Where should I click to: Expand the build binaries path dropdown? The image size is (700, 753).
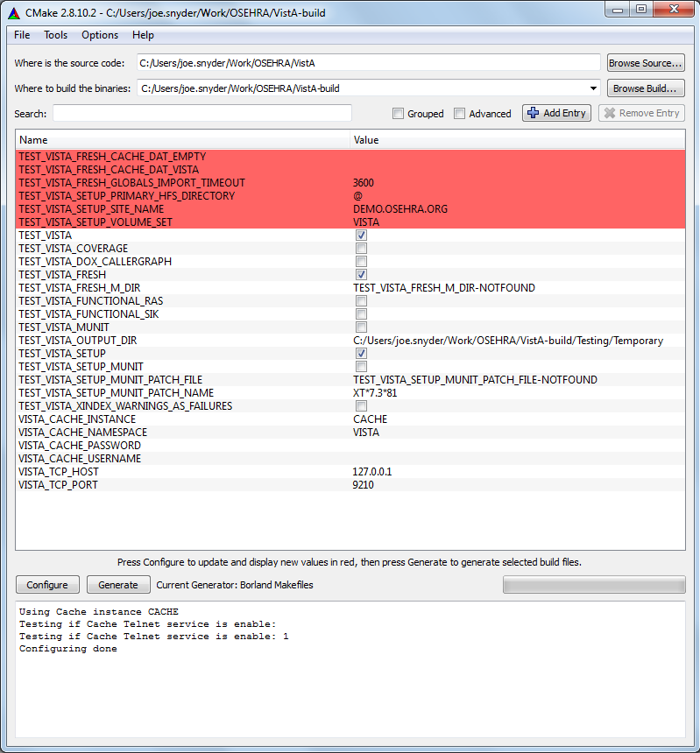coord(594,88)
